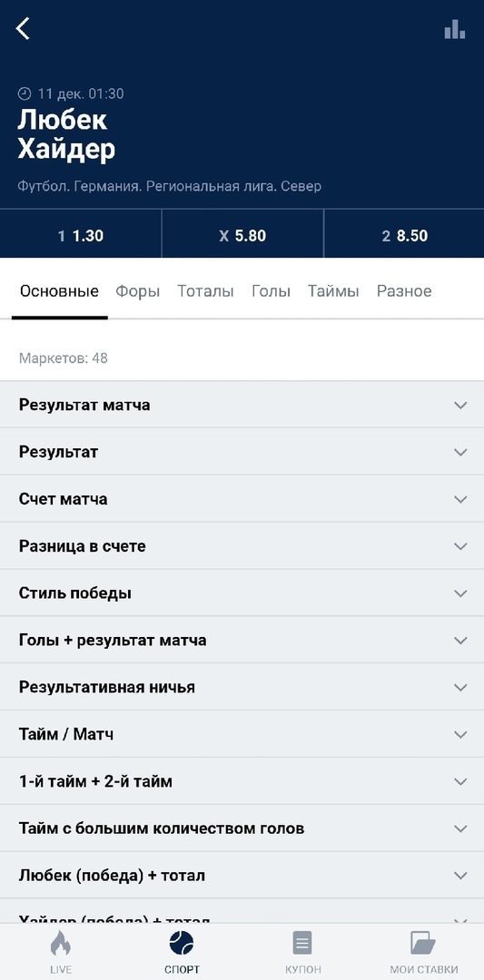This screenshot has height=980, width=484.
Task: Expand the Счет матча market
Action: pos(242,499)
